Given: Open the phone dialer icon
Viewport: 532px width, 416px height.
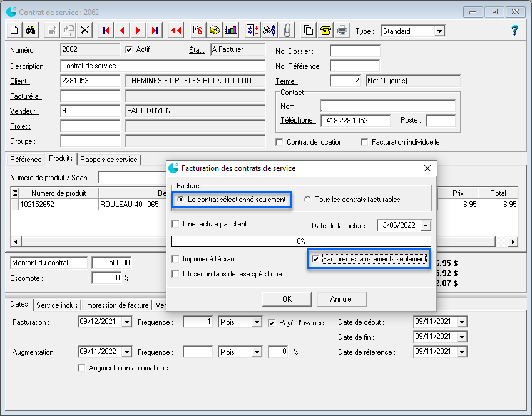Looking at the screenshot, I should 326,29.
